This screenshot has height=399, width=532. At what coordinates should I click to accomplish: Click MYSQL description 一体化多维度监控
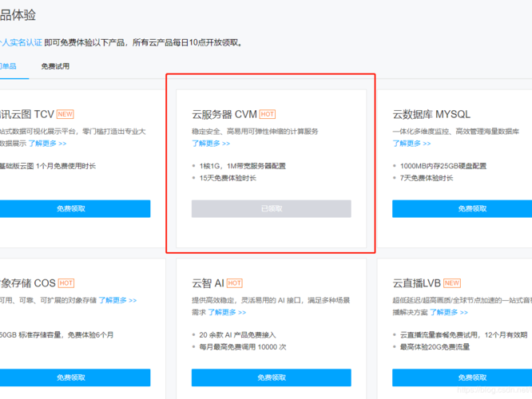[421, 131]
